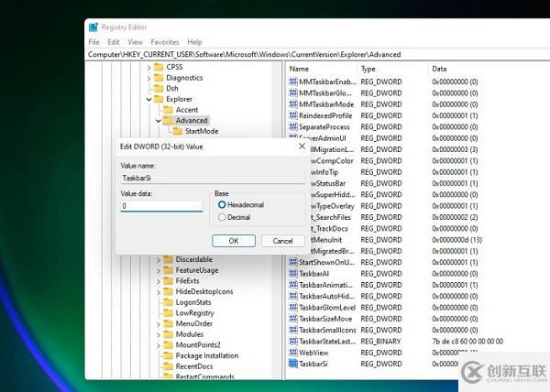550x392 pixels.
Task: Select the StartMode folder icon
Action: (x=178, y=131)
